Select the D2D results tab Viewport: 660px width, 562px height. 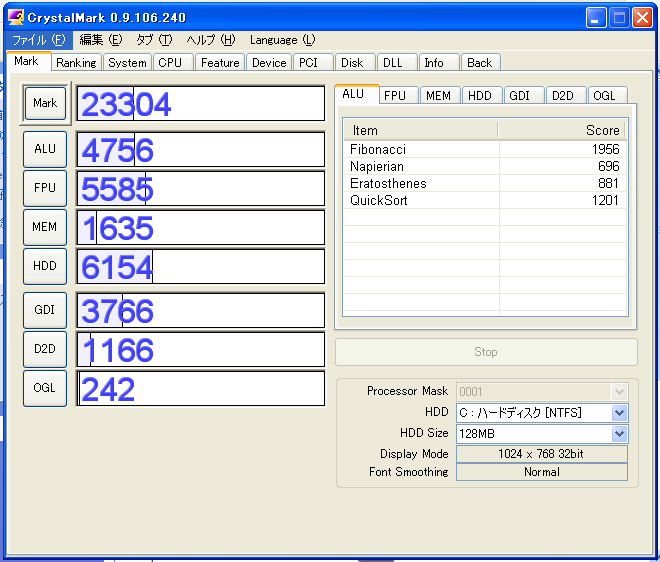(x=566, y=96)
